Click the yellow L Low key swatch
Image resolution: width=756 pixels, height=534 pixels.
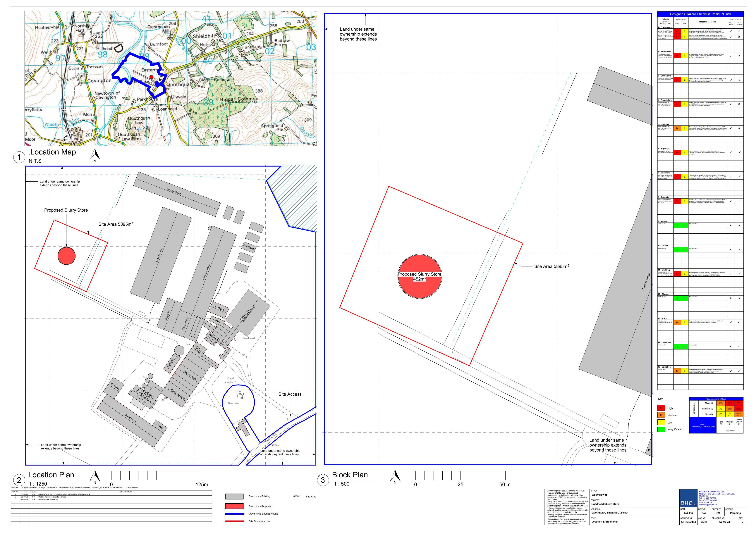tap(661, 422)
